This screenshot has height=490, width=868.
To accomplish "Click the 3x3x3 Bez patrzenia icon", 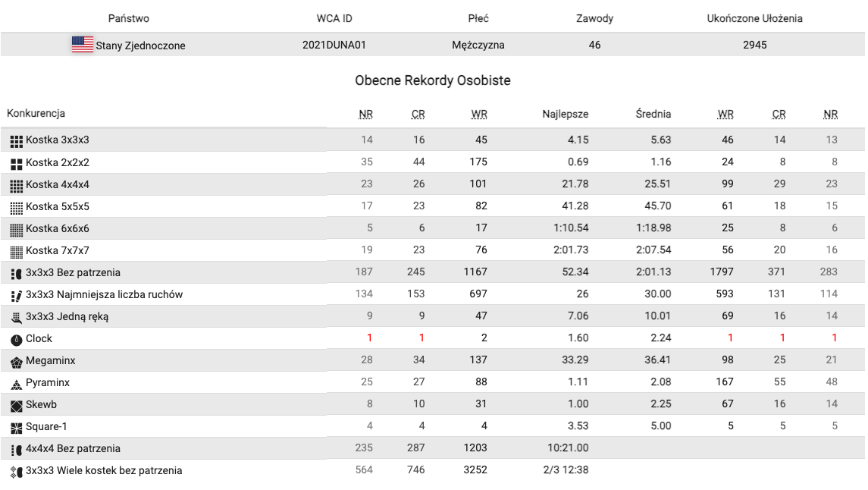I will click(x=17, y=273).
